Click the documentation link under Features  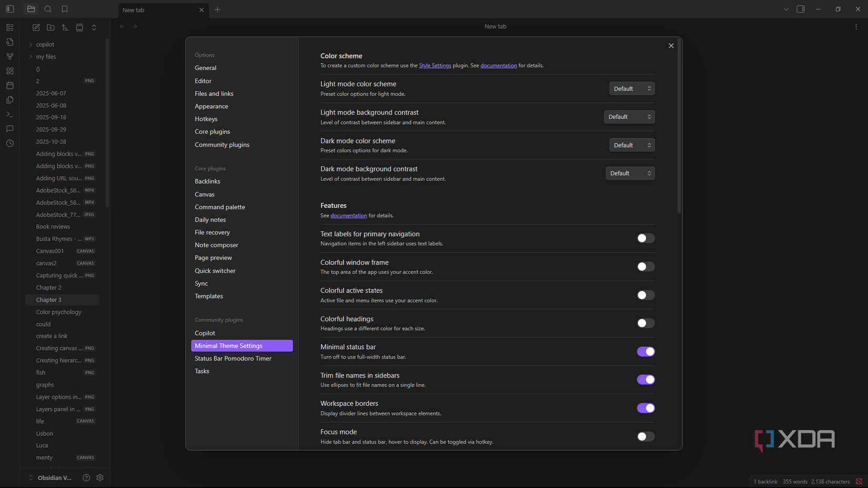coord(349,215)
